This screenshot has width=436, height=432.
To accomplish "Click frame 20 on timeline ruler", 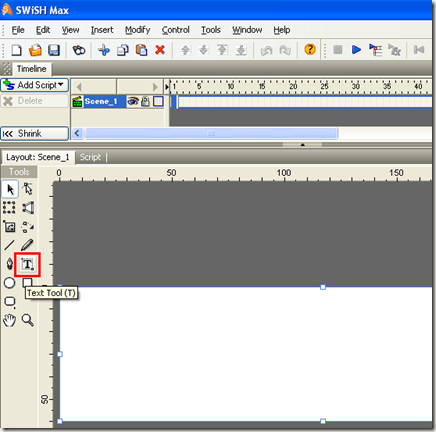I will tap(293, 86).
